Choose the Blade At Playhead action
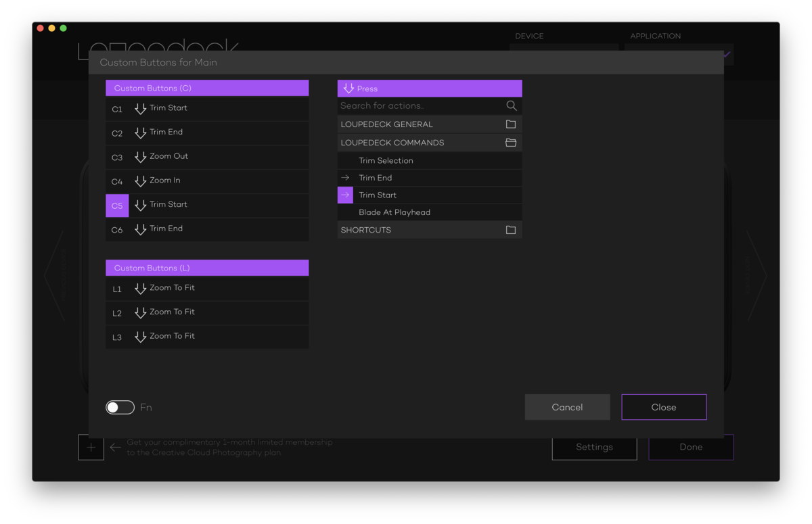This screenshot has width=812, height=524. (430, 212)
